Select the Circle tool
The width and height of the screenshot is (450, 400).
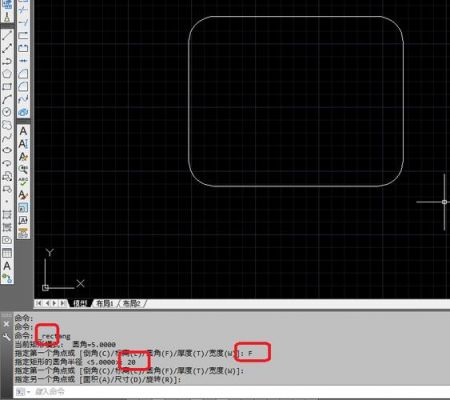tap(7, 112)
